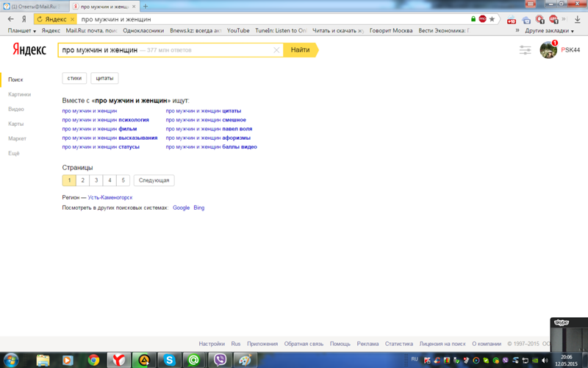Open the CCleaner tray icon
The width and height of the screenshot is (588, 368).
[437, 361]
